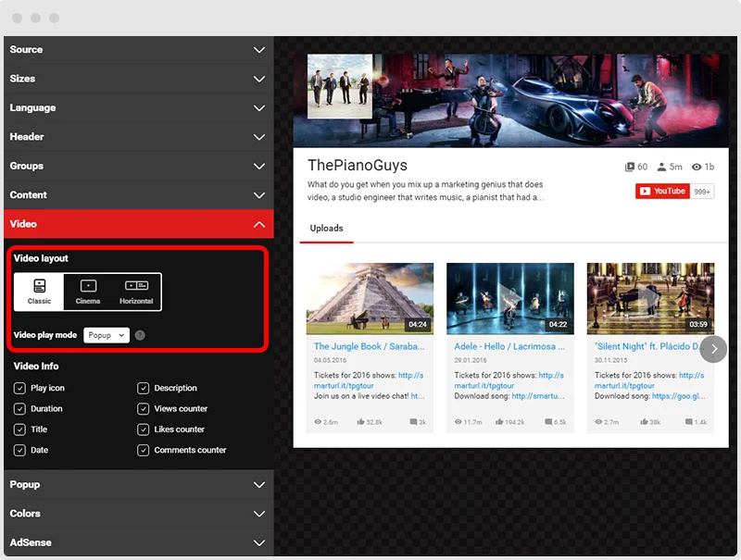Click the channel description text

pos(425,191)
